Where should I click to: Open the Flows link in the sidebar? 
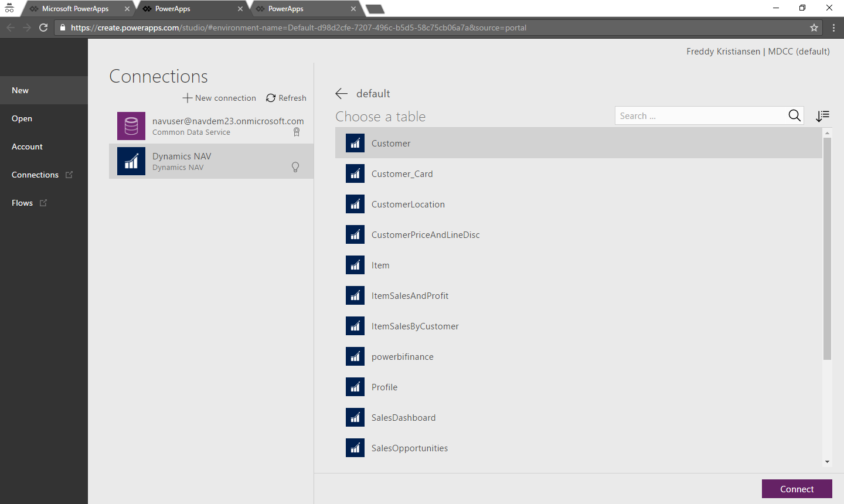point(22,203)
